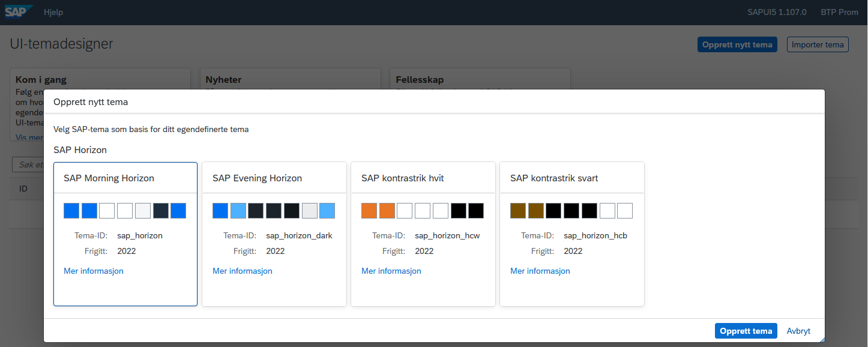
Task: Dismiss the dialog via Avbryt
Action: pyautogui.click(x=798, y=331)
